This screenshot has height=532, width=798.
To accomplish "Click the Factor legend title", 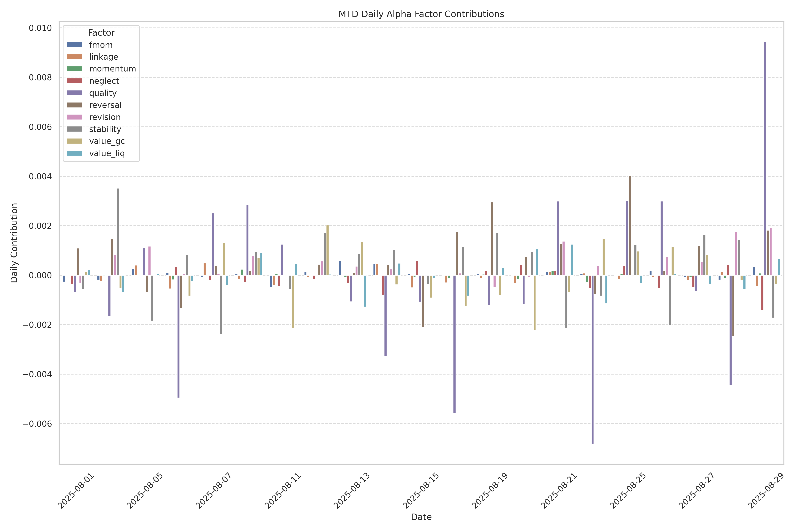I will 101,33.
